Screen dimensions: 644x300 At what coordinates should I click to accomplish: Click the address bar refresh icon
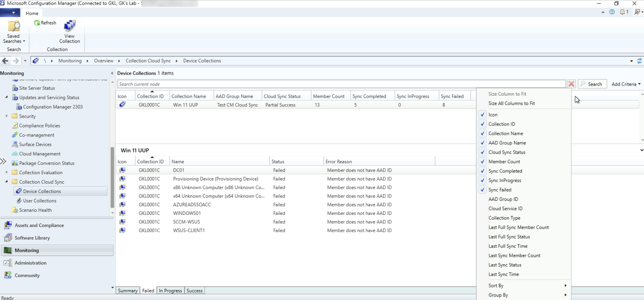coord(639,61)
